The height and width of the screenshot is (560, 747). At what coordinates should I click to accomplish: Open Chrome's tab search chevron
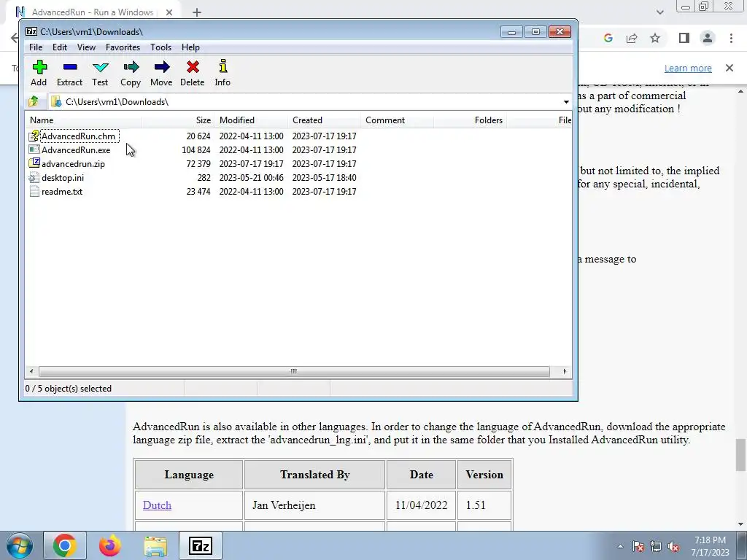pyautogui.click(x=659, y=12)
